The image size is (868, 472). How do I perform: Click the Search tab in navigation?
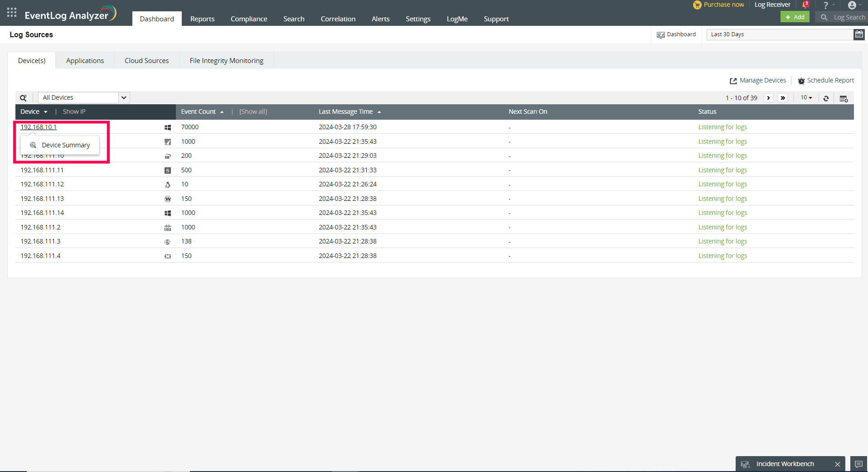(x=294, y=19)
